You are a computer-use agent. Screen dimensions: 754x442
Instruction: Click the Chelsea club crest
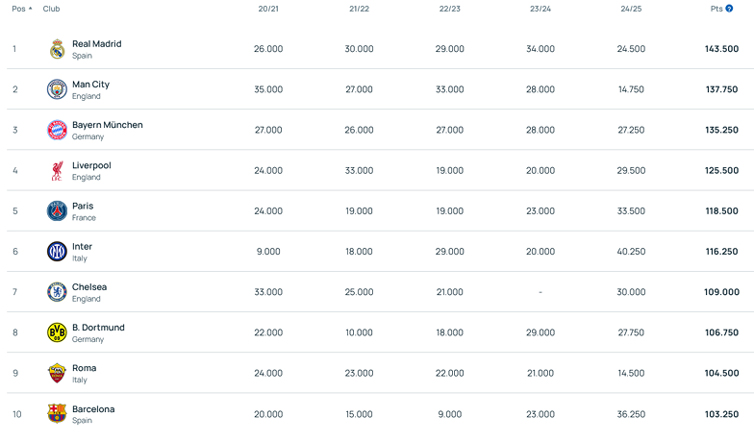(57, 292)
